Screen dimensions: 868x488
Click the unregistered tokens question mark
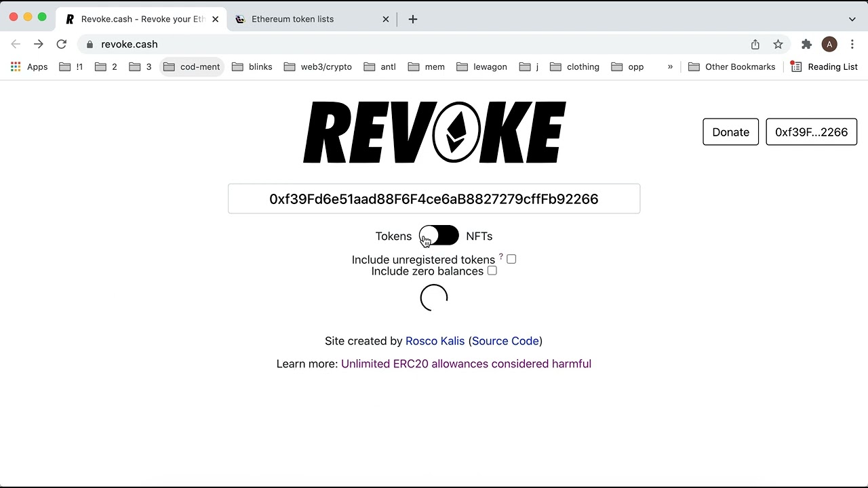501,256
